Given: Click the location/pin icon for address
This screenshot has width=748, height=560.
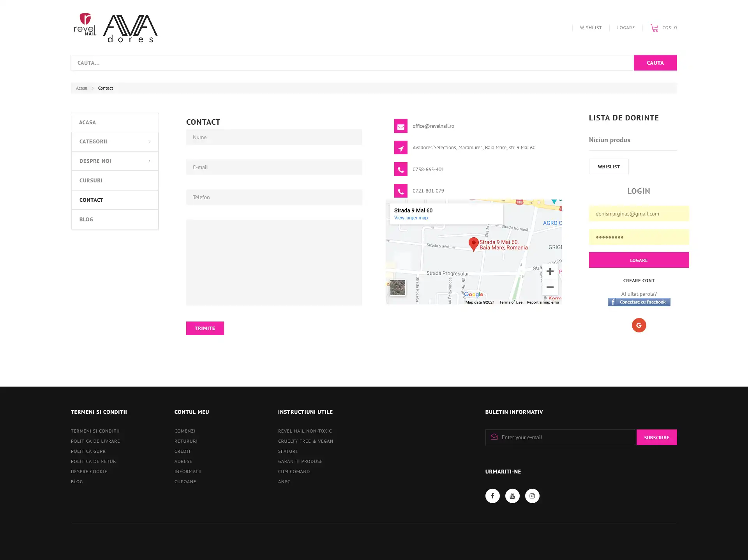Looking at the screenshot, I should tap(400, 148).
